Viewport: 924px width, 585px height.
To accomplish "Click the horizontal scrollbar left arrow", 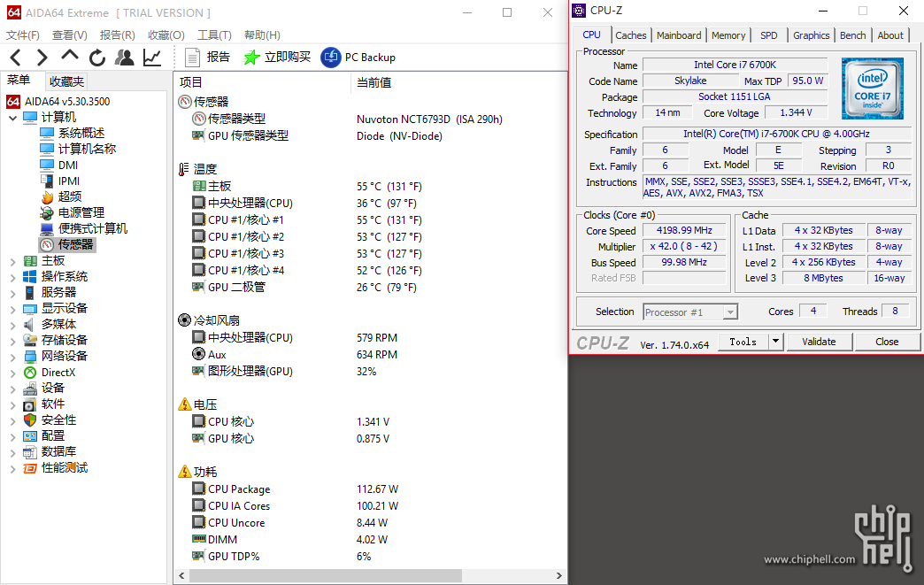I will coord(181,575).
